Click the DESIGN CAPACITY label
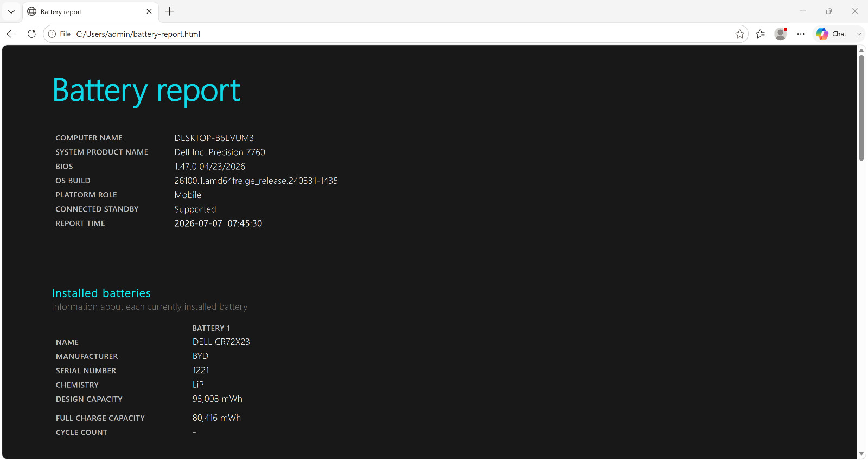This screenshot has height=461, width=868. pos(89,399)
